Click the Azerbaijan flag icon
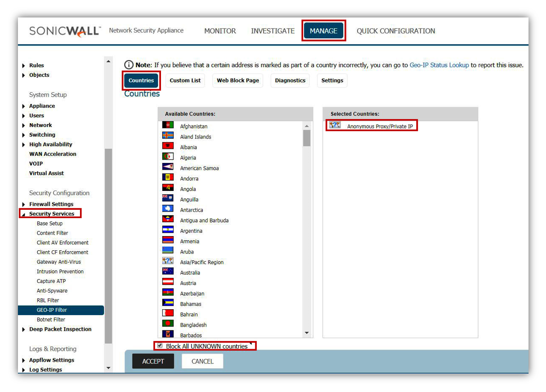 (168, 292)
